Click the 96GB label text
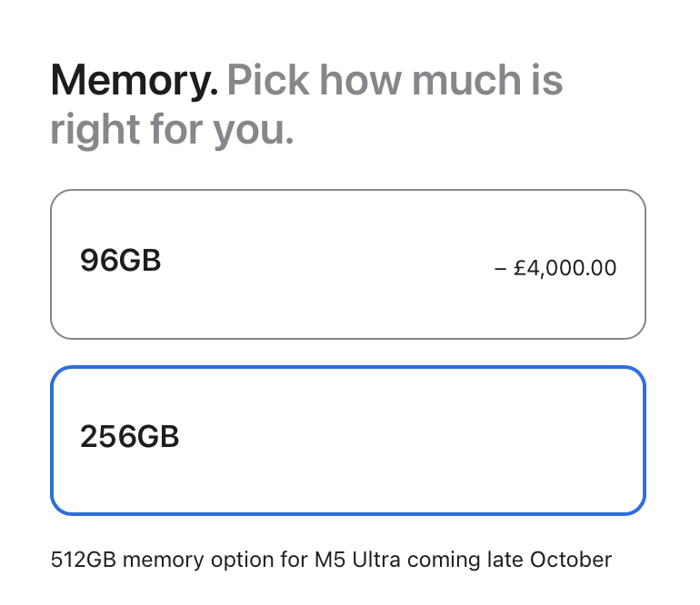The width and height of the screenshot is (700, 605). (x=120, y=260)
